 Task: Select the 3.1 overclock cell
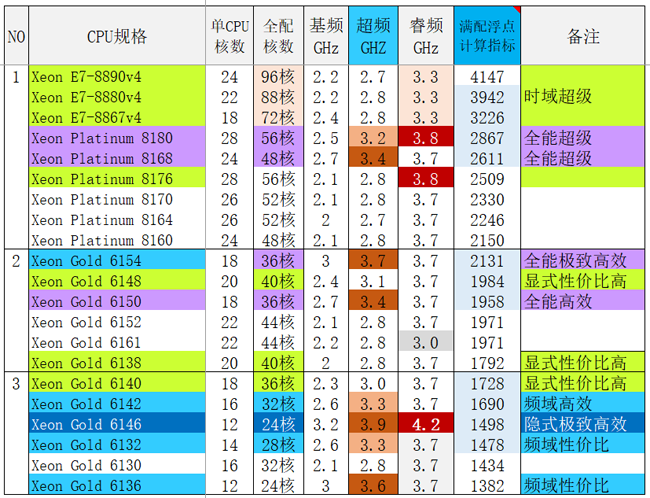click(373, 280)
